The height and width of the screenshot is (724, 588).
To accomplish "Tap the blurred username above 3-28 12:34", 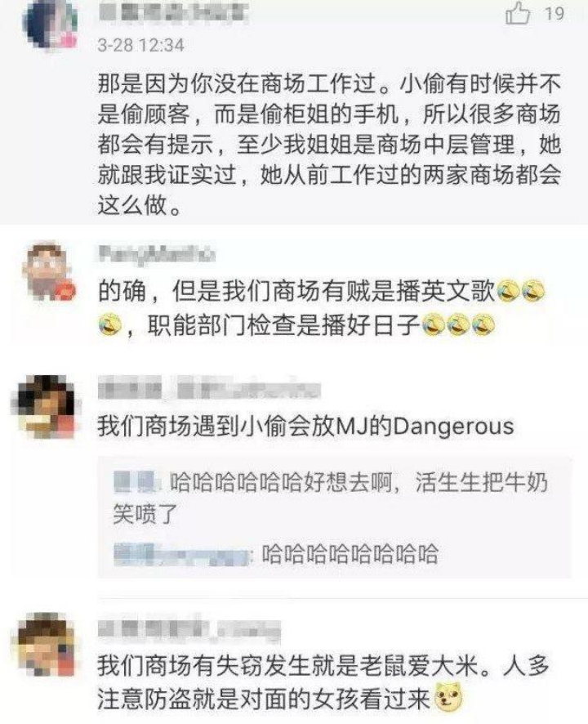I will 173,13.
